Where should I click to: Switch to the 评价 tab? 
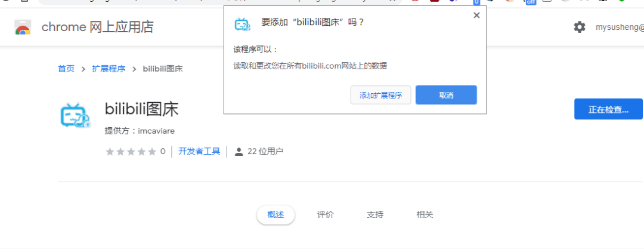[326, 215]
